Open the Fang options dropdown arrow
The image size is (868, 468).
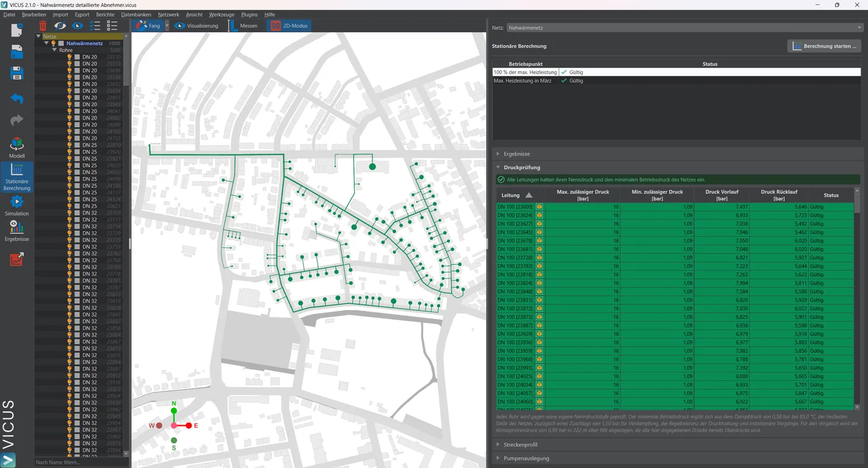coord(167,25)
